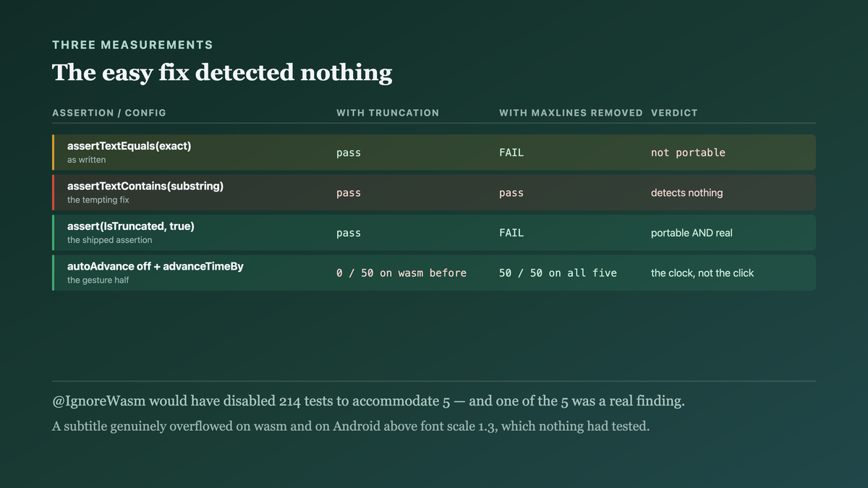Select the slide title 'The easy fix detected nothing'
868x488 pixels.
[222, 72]
